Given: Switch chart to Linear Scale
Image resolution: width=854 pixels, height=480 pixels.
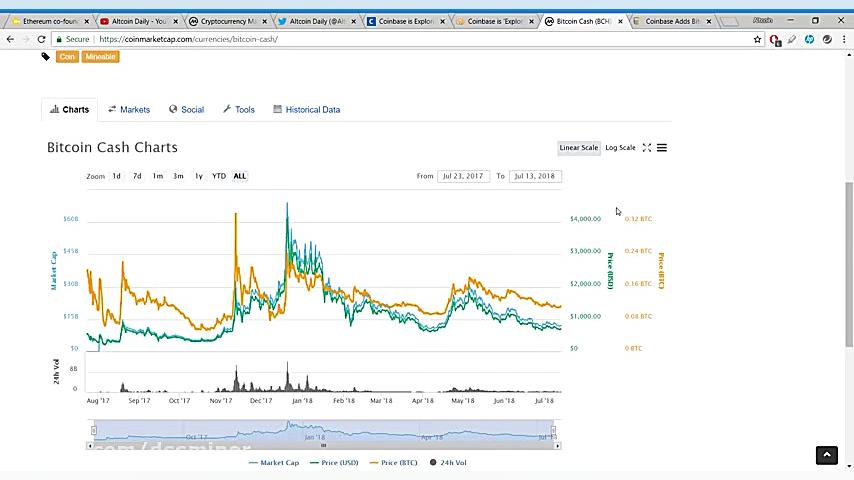Looking at the screenshot, I should (x=578, y=148).
